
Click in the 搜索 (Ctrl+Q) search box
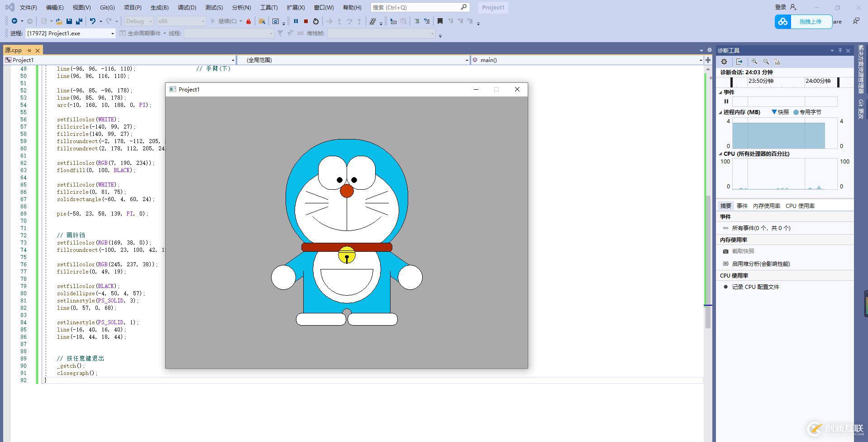point(414,7)
